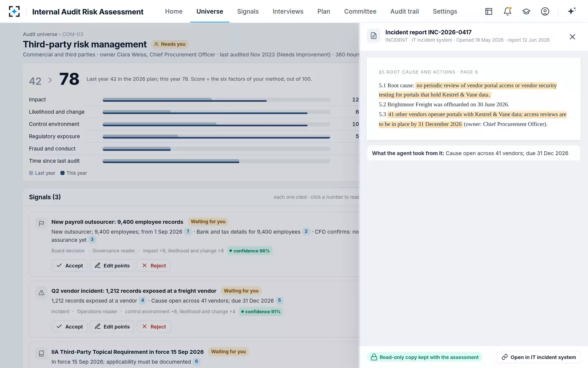This screenshot has height=368, width=588.
Task: Open citation number 2 for bank and tax details
Action: (x=306, y=231)
